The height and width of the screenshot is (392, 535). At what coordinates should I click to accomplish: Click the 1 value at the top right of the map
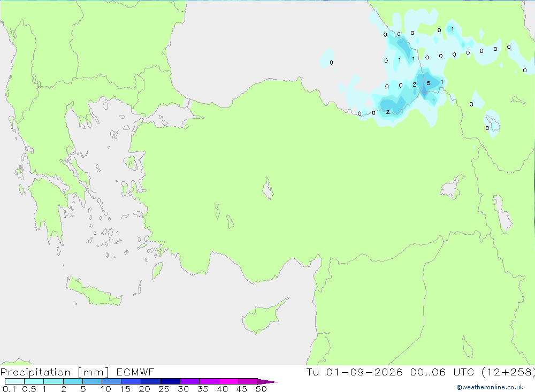[x=453, y=29]
